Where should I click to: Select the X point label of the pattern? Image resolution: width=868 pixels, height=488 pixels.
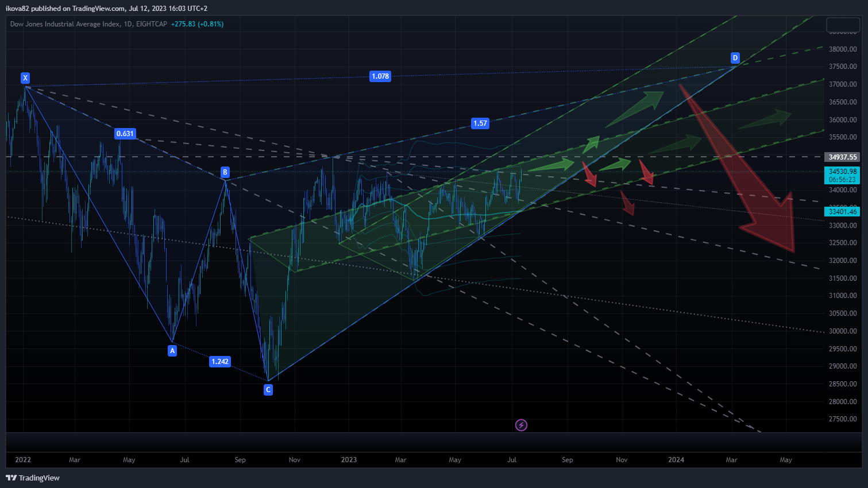25,78
